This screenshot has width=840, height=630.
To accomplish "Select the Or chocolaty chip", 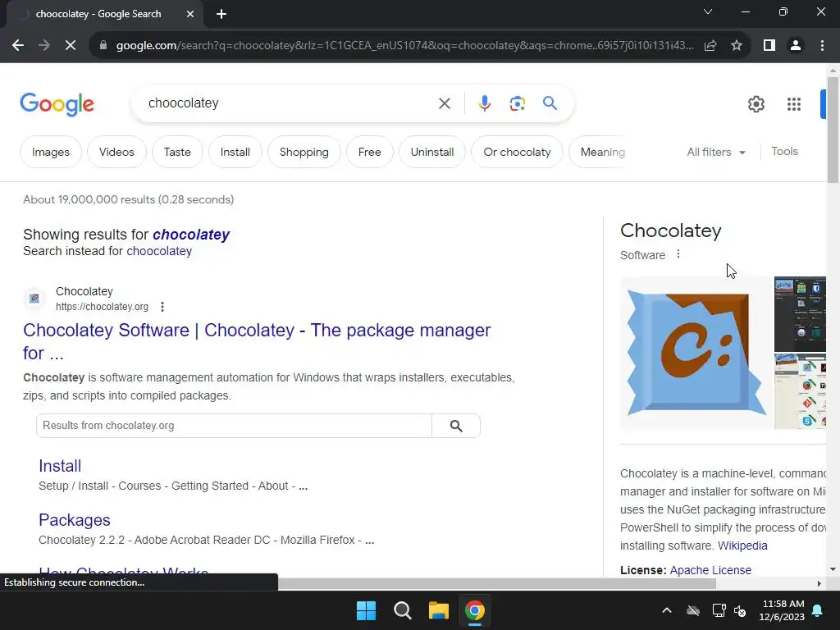I will (x=517, y=152).
